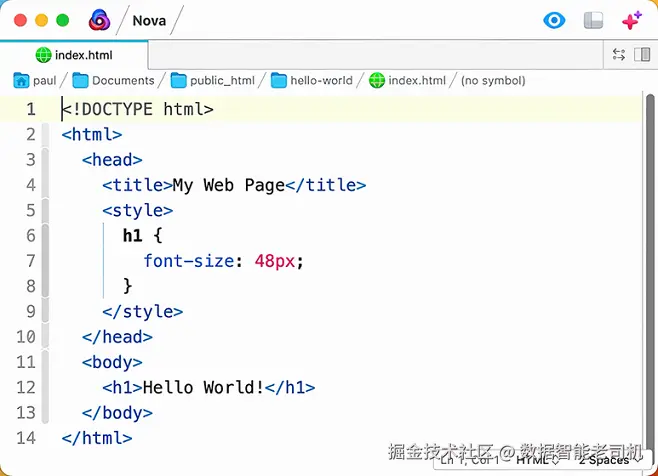
Task: Open the (no symbol) breadcrumb menu
Action: pyautogui.click(x=493, y=80)
